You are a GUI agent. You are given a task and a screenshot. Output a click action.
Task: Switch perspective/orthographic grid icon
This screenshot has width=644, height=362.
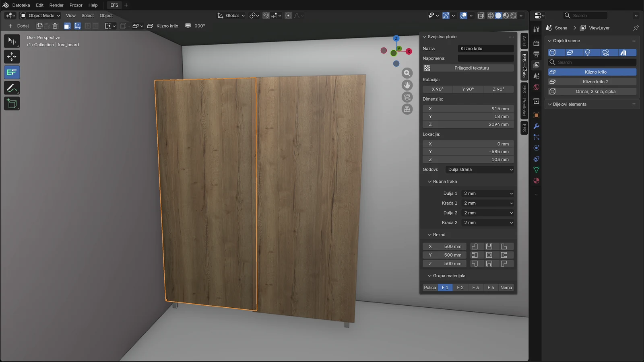pos(407,109)
